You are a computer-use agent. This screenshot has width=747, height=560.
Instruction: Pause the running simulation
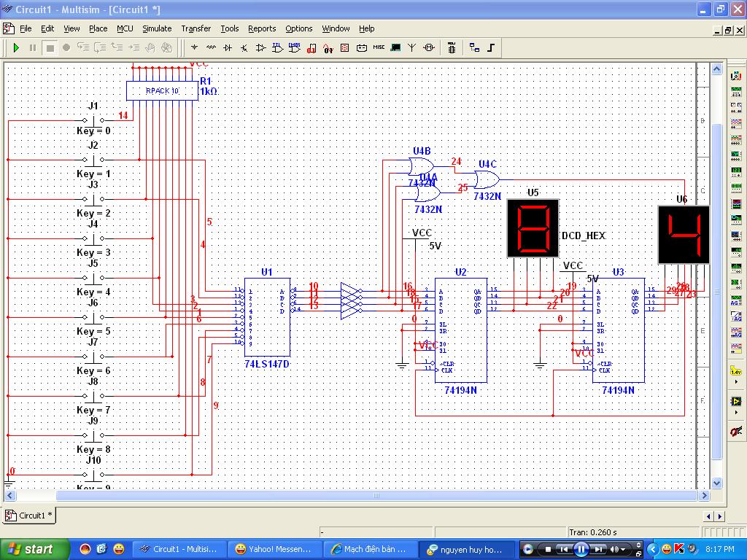coord(33,47)
